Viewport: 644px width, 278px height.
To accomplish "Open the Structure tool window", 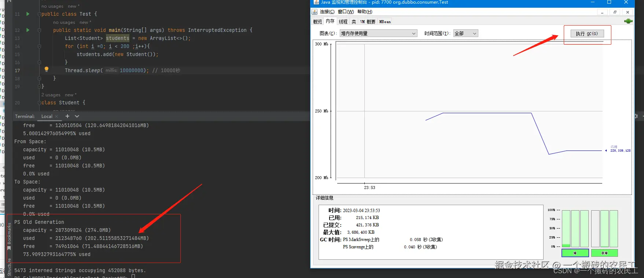I will coord(9,267).
